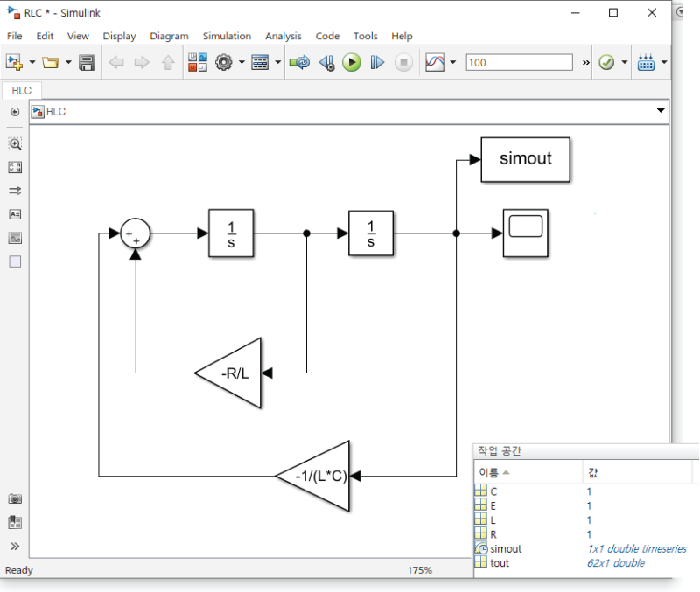Open Model Configuration Parameters gear icon
This screenshot has width=700, height=592.
224,62
